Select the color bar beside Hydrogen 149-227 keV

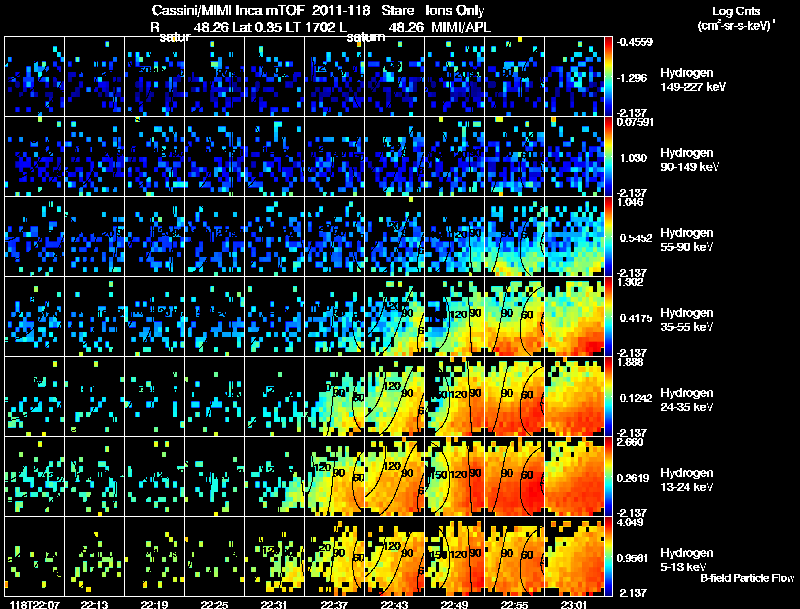(608, 77)
